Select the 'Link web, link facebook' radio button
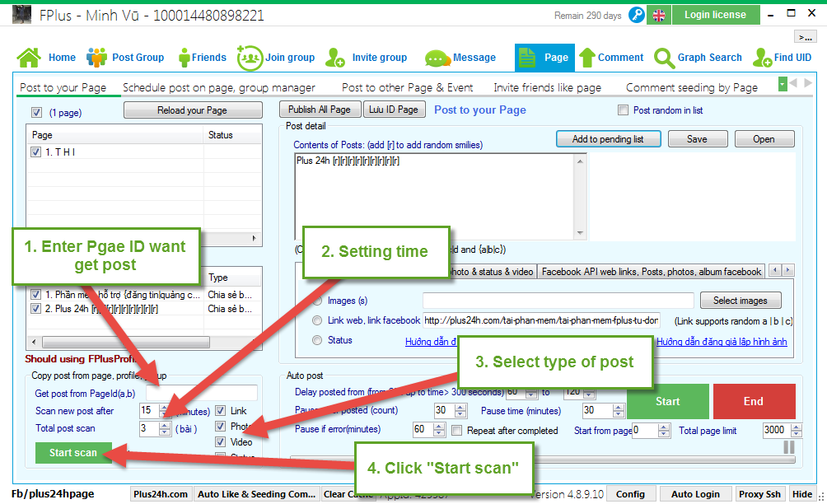827x504 pixels. click(317, 320)
